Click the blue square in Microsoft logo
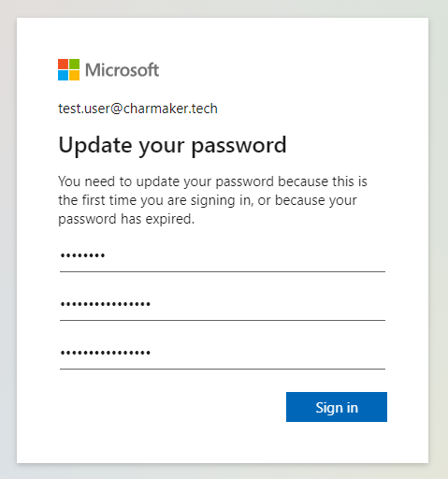The width and height of the screenshot is (448, 479). 63,75
